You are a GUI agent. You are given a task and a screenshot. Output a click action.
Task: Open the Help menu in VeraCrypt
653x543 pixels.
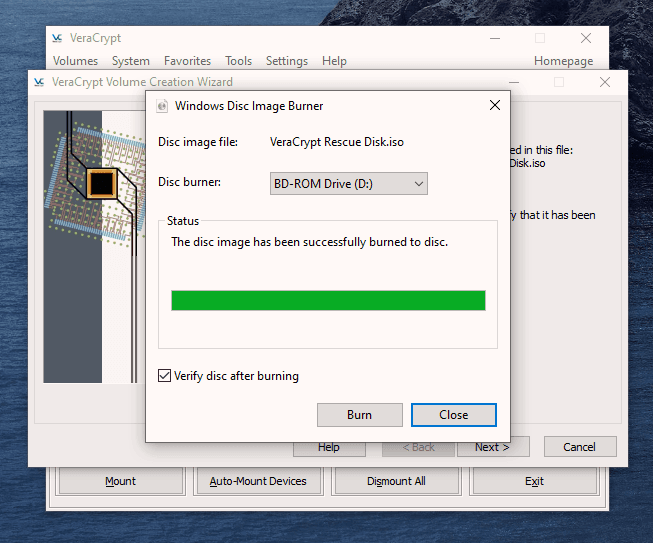[334, 61]
